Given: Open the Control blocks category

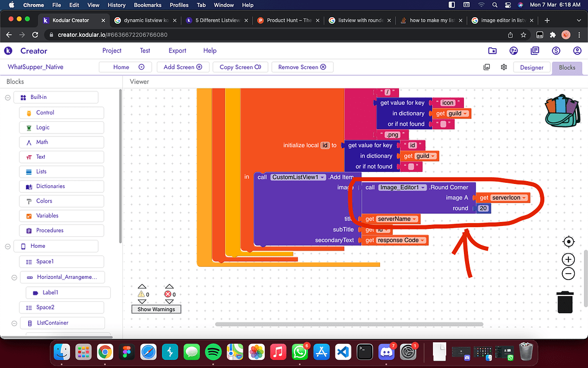Looking at the screenshot, I should click(x=61, y=113).
